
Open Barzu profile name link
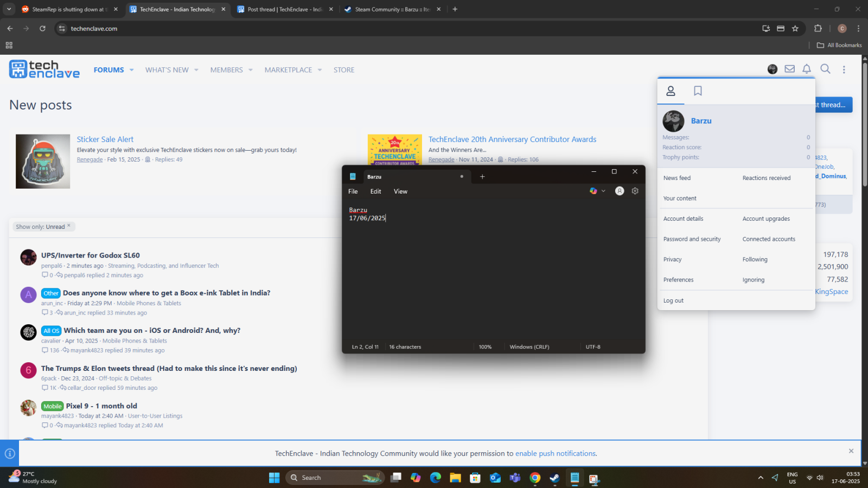pyautogui.click(x=701, y=121)
